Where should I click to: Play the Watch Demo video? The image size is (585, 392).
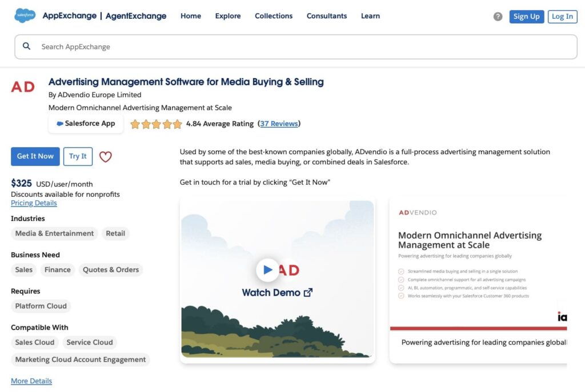pyautogui.click(x=267, y=269)
